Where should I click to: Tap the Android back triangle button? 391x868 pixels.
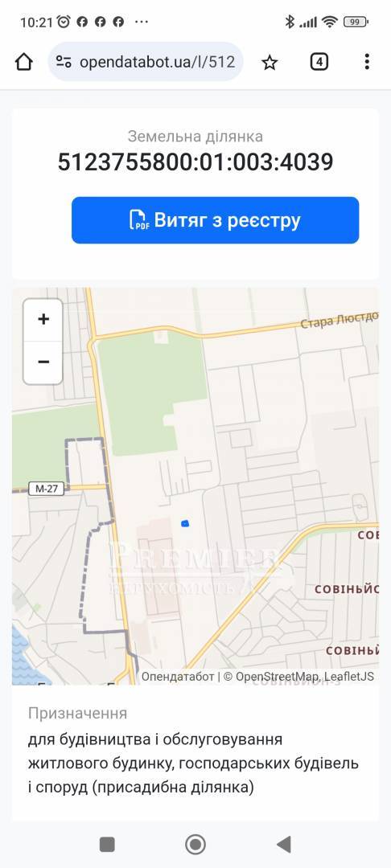click(283, 844)
